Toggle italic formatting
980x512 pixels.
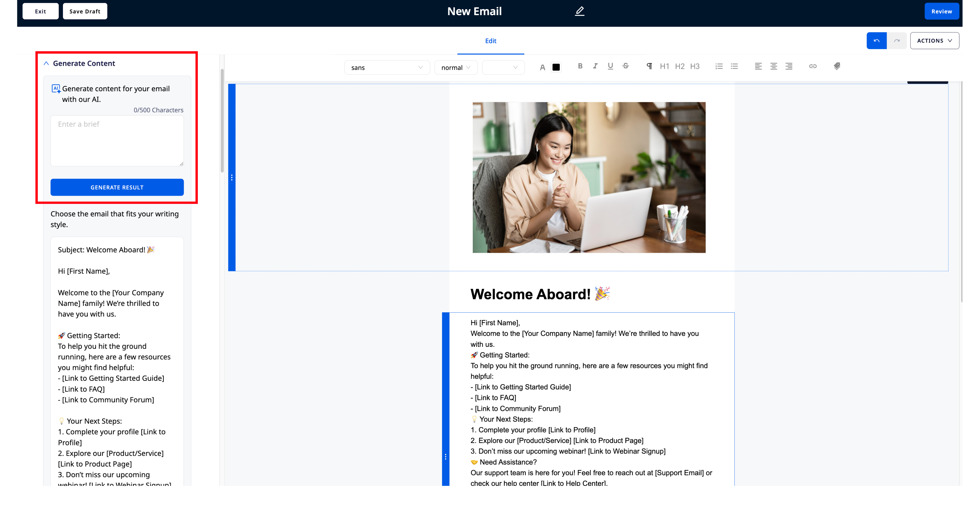click(595, 66)
